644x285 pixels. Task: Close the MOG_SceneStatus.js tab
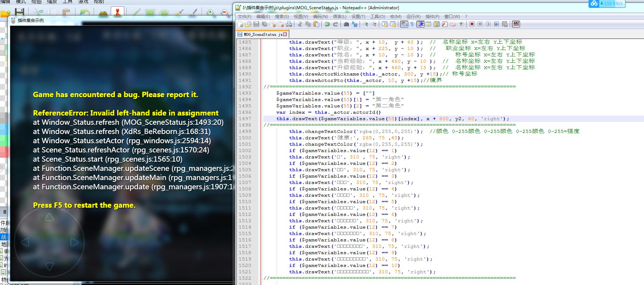[x=285, y=34]
